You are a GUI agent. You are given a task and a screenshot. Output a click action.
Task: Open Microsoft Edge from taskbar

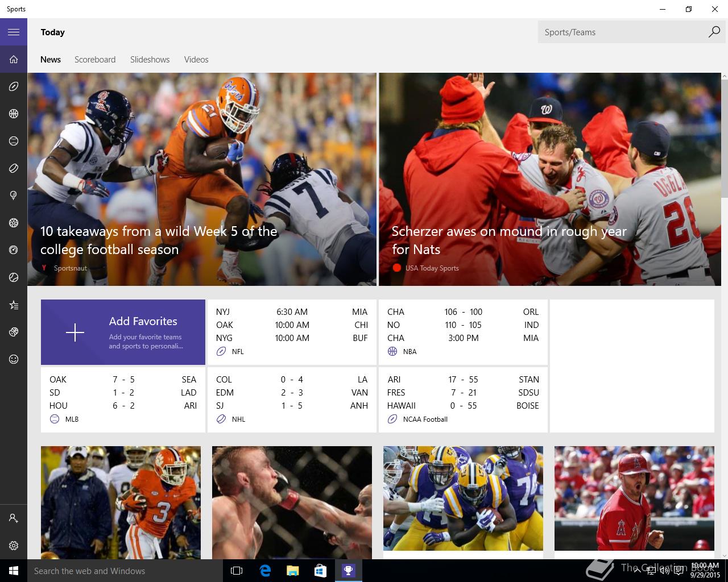265,571
